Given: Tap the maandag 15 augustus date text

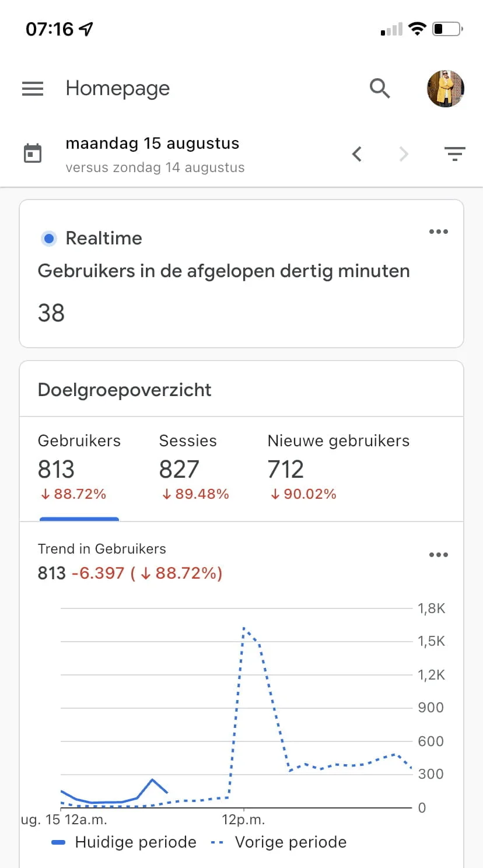Looking at the screenshot, I should (x=152, y=143).
